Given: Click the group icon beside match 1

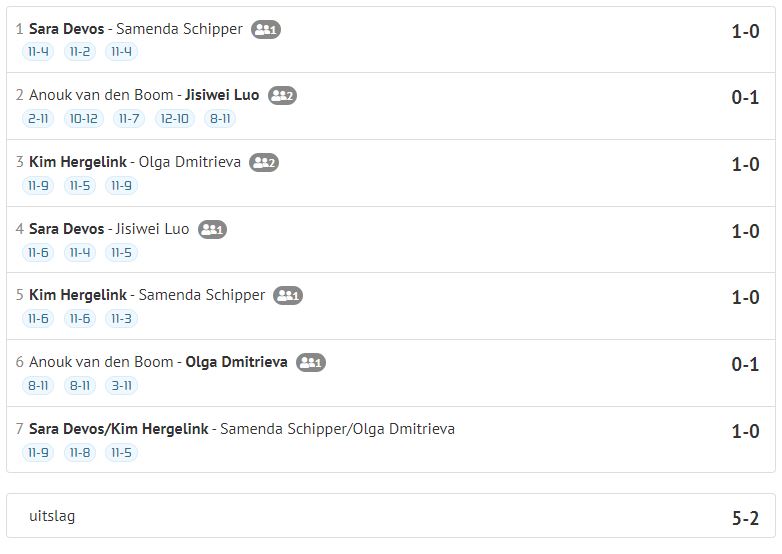Looking at the screenshot, I should (266, 29).
